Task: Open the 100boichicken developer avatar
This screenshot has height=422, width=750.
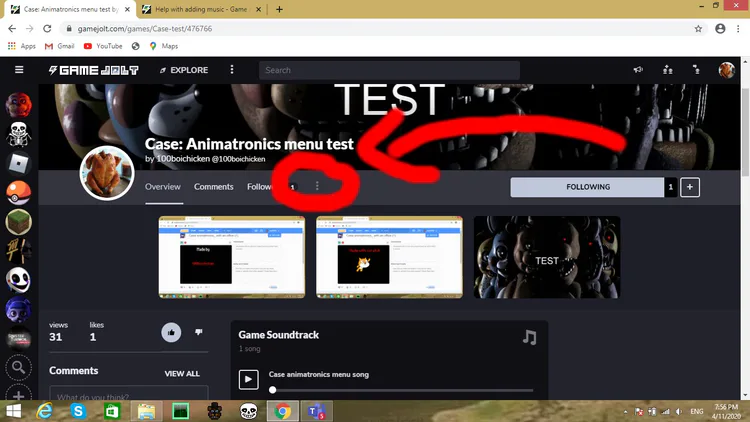Action: pyautogui.click(x=107, y=173)
